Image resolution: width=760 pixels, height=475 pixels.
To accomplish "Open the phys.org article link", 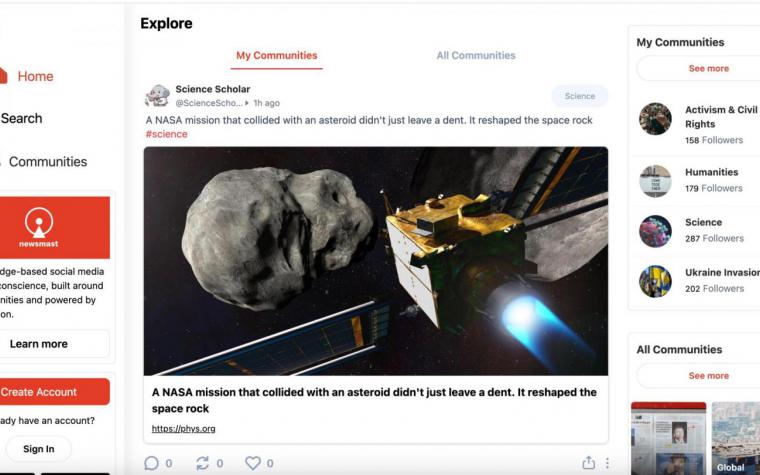I will [x=184, y=428].
